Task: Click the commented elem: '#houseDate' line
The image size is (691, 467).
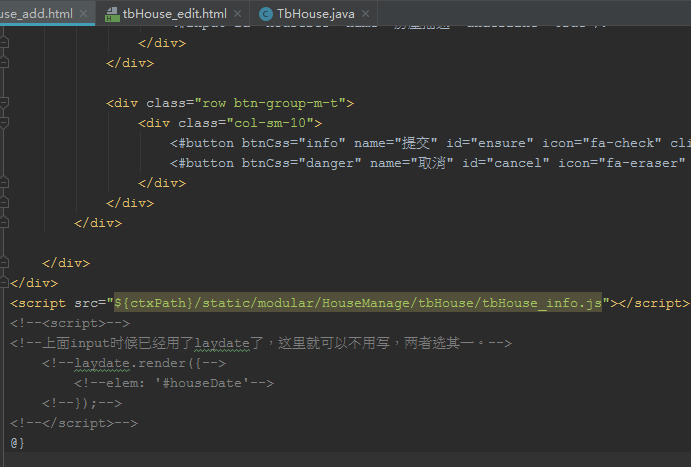Action: pos(174,383)
